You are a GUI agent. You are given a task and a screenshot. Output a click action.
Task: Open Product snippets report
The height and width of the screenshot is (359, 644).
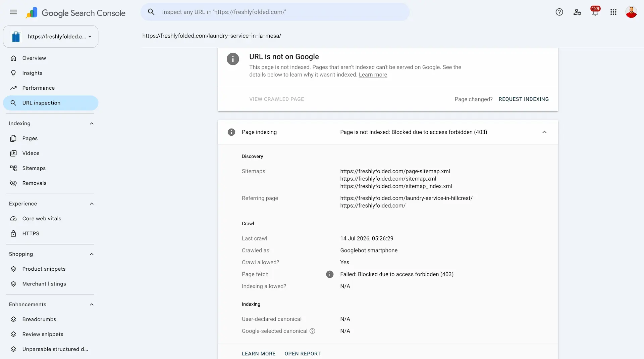[x=51, y=269]
